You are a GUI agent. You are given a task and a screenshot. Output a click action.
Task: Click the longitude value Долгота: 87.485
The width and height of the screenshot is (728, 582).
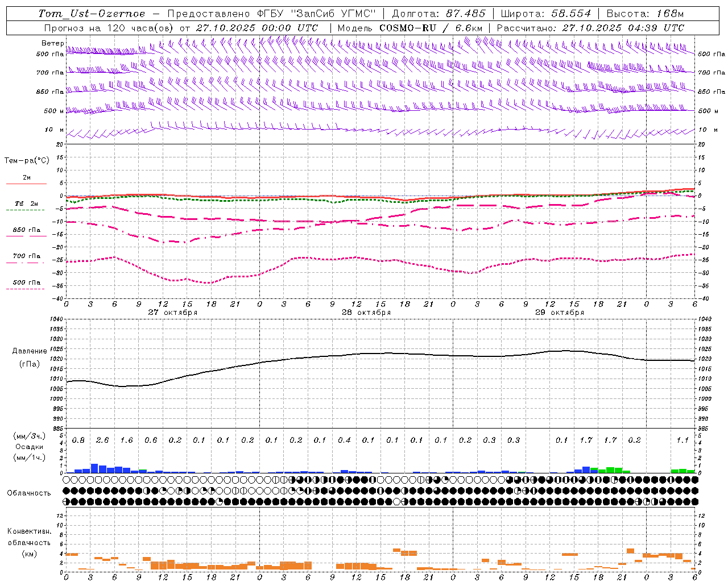[439, 14]
